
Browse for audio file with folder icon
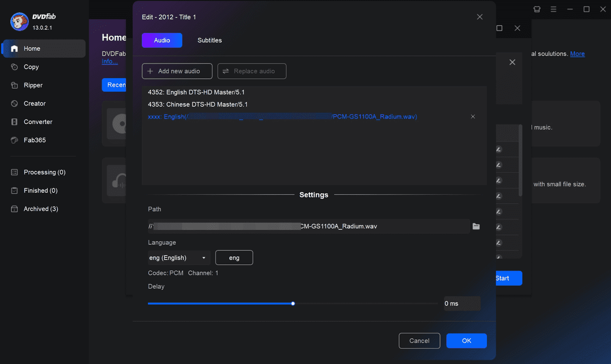476,226
